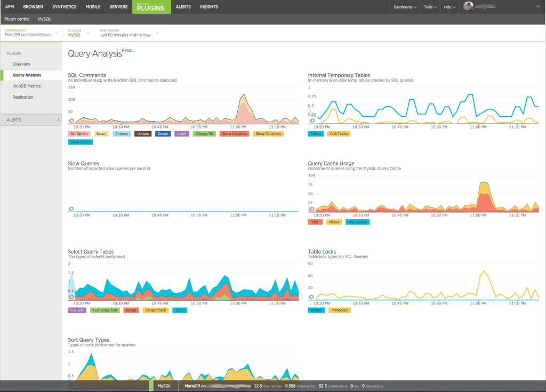The image size is (546, 392).
Task: Toggle the Tables legend swatch
Action: coord(316,134)
